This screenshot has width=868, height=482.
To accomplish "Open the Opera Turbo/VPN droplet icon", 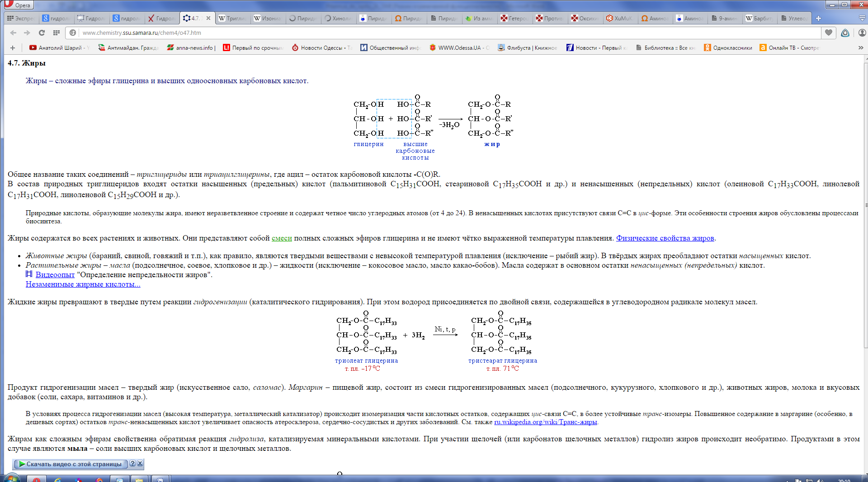I will (845, 33).
